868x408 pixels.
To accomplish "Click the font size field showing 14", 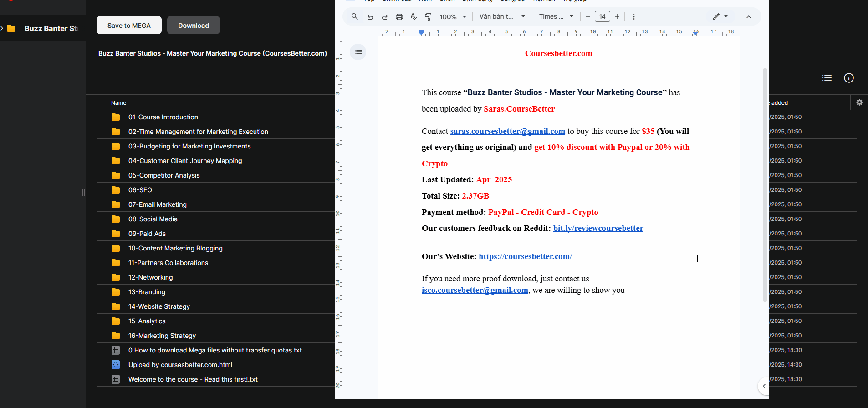I will (602, 17).
